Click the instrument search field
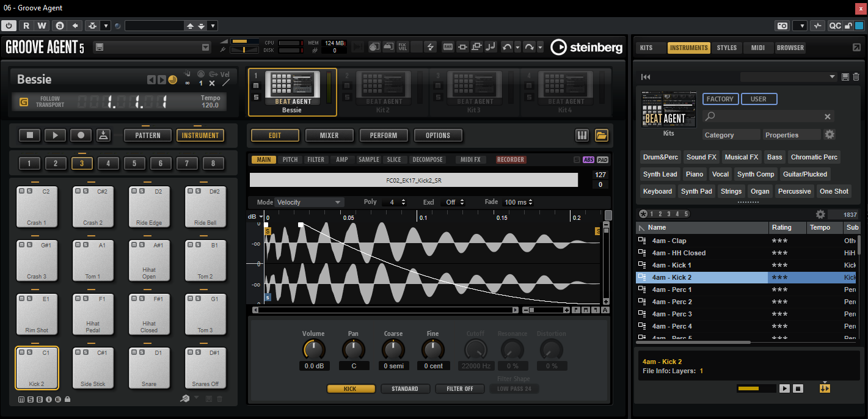The image size is (868, 419). pyautogui.click(x=768, y=117)
